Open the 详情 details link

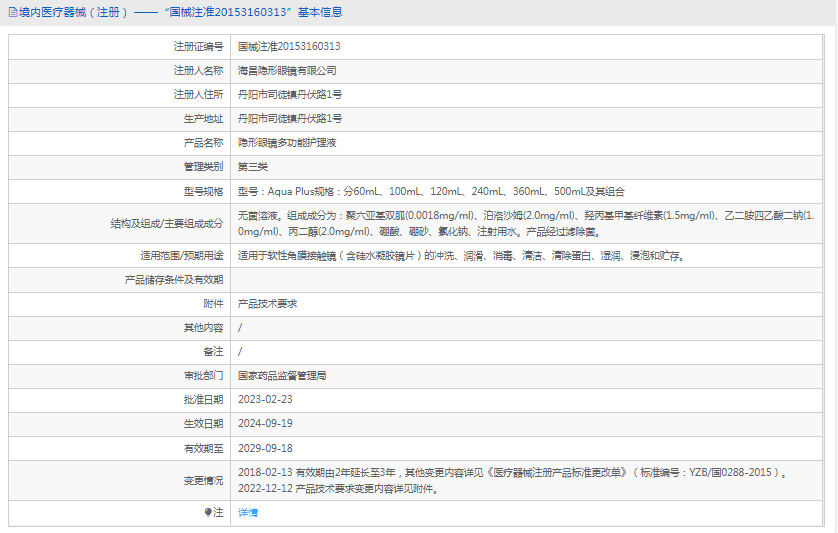coord(247,512)
